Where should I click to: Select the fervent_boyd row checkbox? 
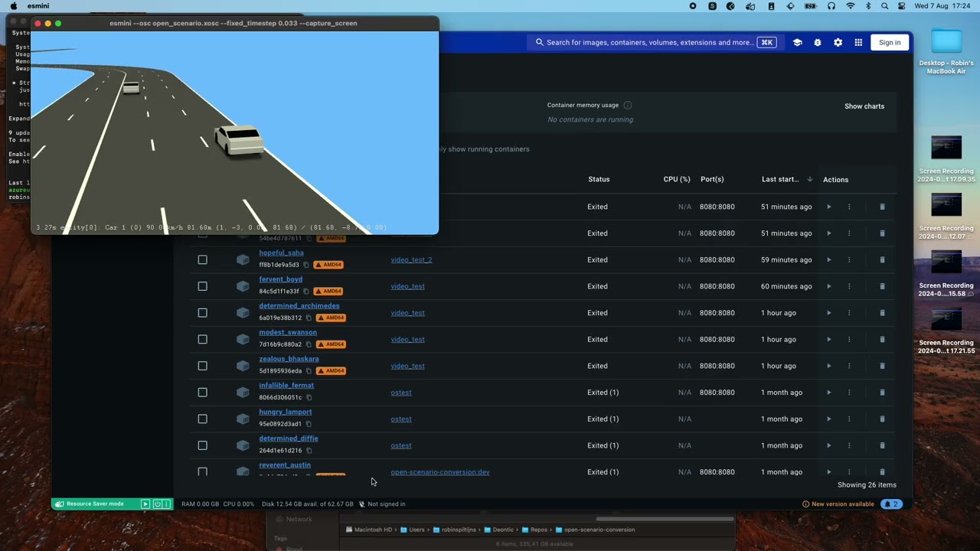click(x=202, y=286)
